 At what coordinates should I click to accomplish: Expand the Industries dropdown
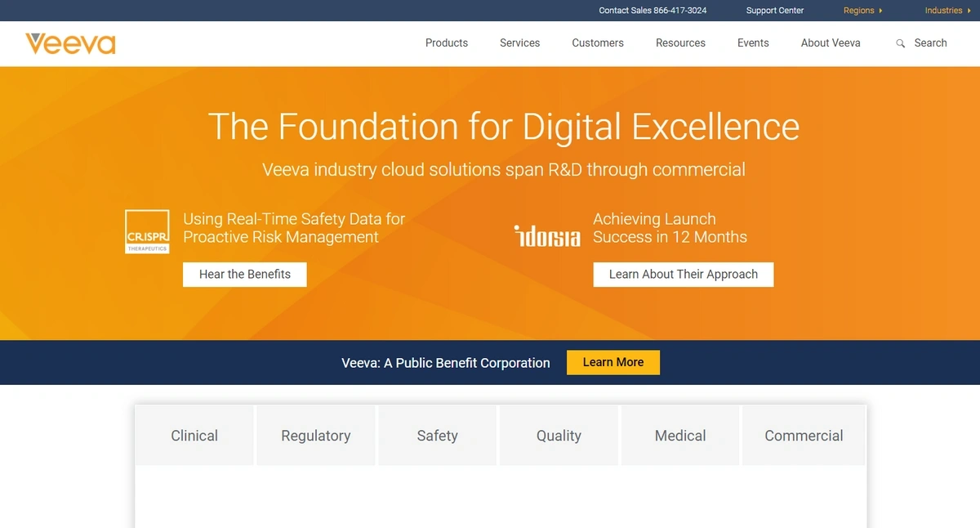click(948, 11)
